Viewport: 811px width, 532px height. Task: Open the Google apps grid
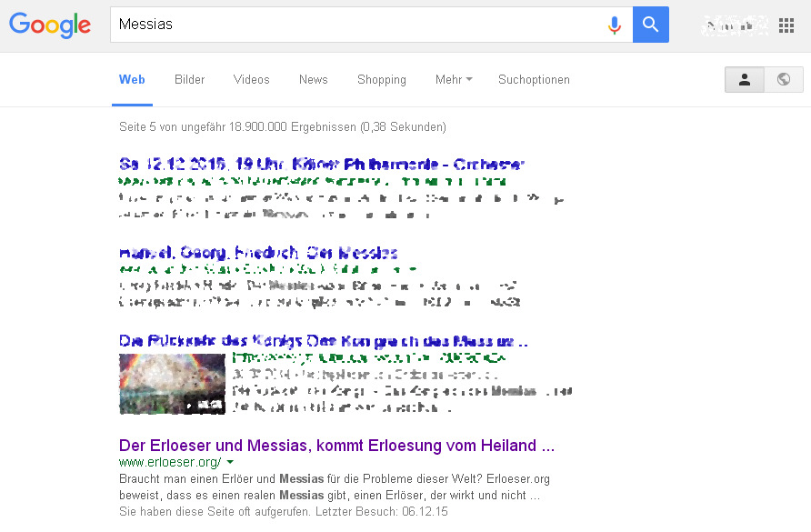pyautogui.click(x=786, y=25)
